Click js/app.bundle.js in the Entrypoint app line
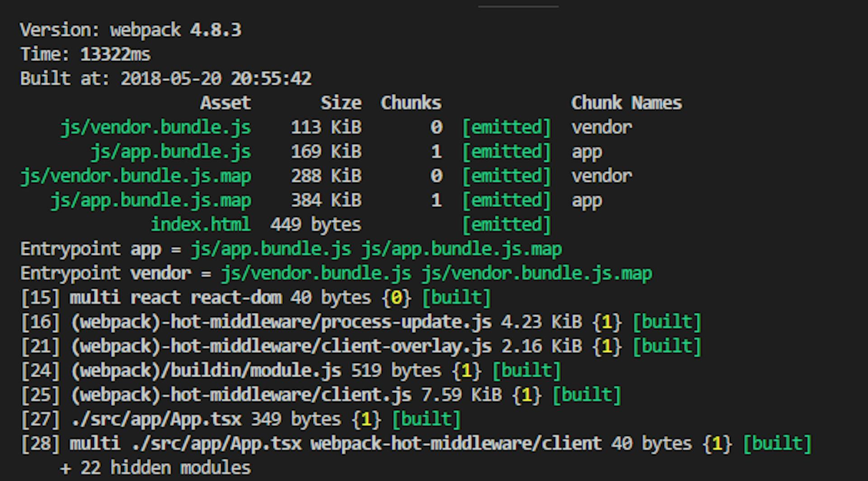This screenshot has height=481, width=868. pos(271,249)
